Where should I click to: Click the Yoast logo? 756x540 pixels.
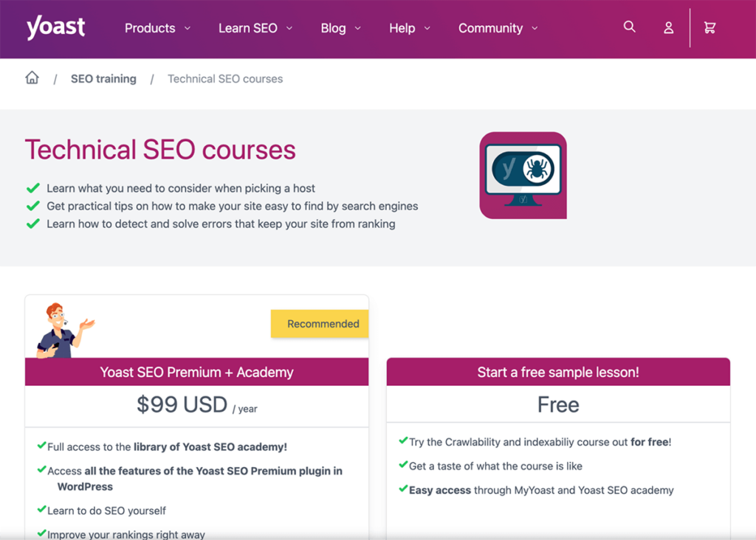pyautogui.click(x=55, y=28)
